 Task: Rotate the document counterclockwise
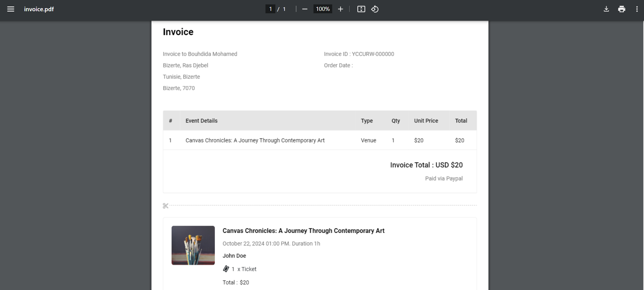point(375,9)
